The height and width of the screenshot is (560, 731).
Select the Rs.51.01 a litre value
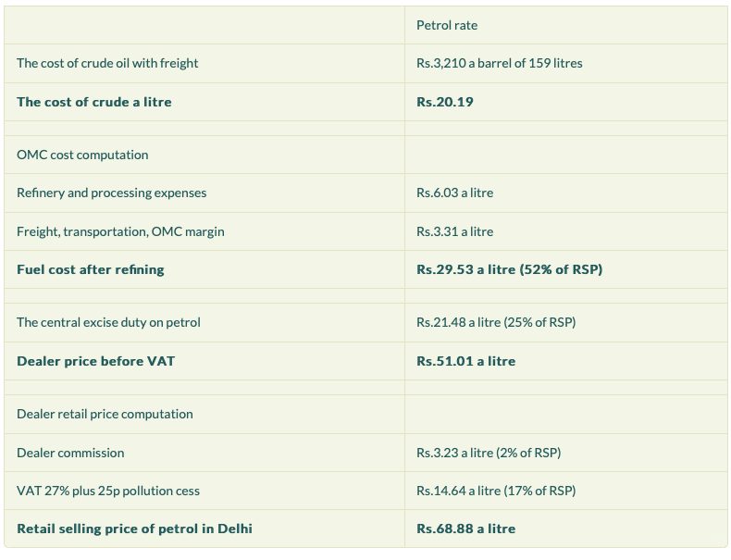465,361
